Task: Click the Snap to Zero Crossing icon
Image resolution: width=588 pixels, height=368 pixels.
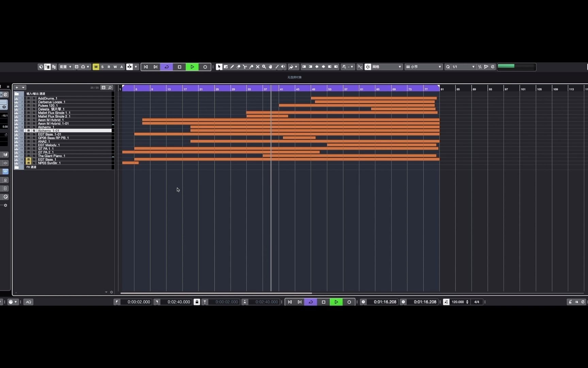Action: (360, 67)
